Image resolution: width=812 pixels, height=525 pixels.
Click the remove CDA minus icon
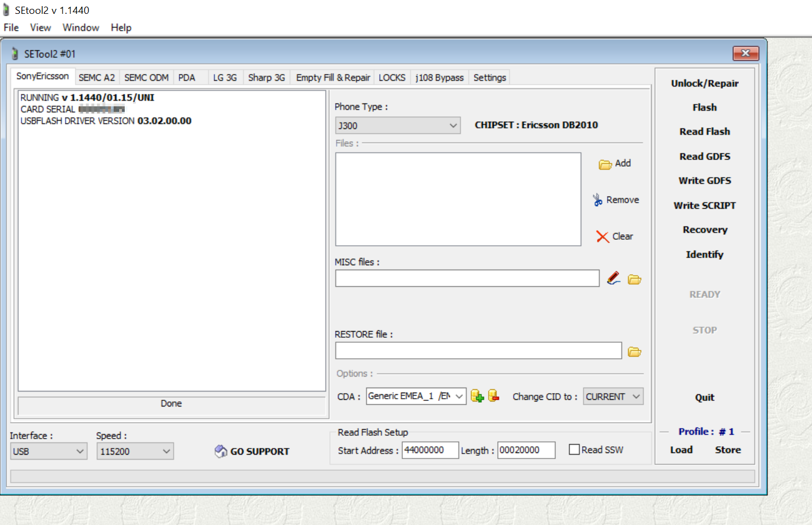[x=493, y=396]
